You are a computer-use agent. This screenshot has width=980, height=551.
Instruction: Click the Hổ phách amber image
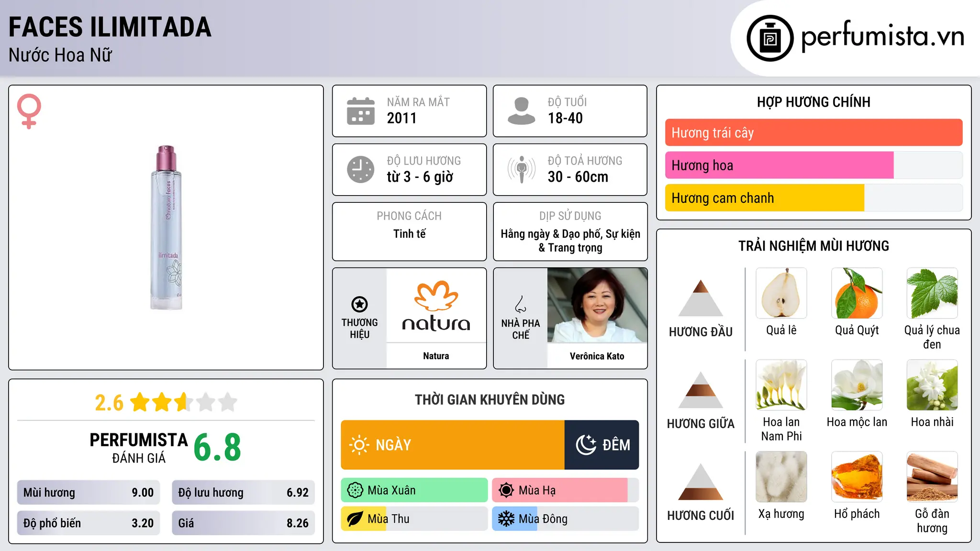857,477
